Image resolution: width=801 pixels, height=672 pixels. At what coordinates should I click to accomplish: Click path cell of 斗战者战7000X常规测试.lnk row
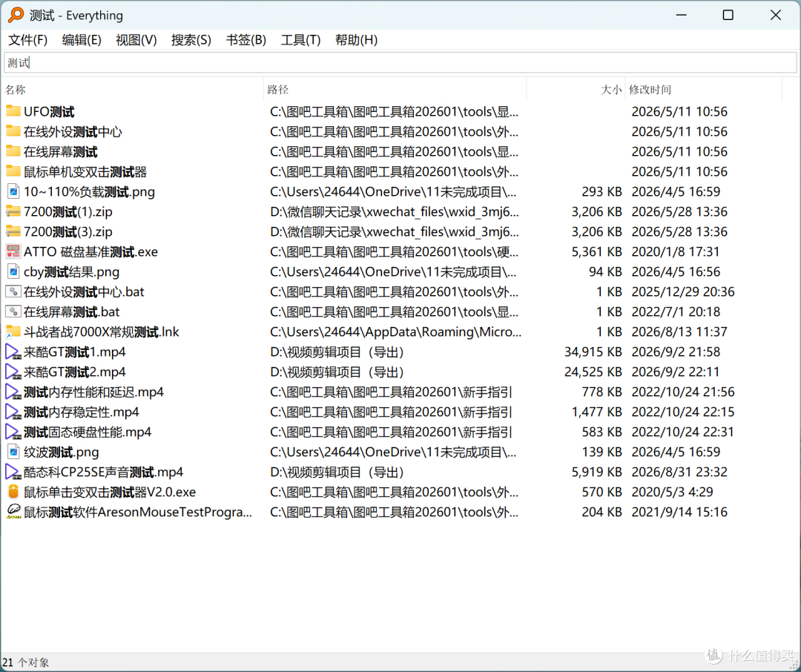(x=395, y=332)
